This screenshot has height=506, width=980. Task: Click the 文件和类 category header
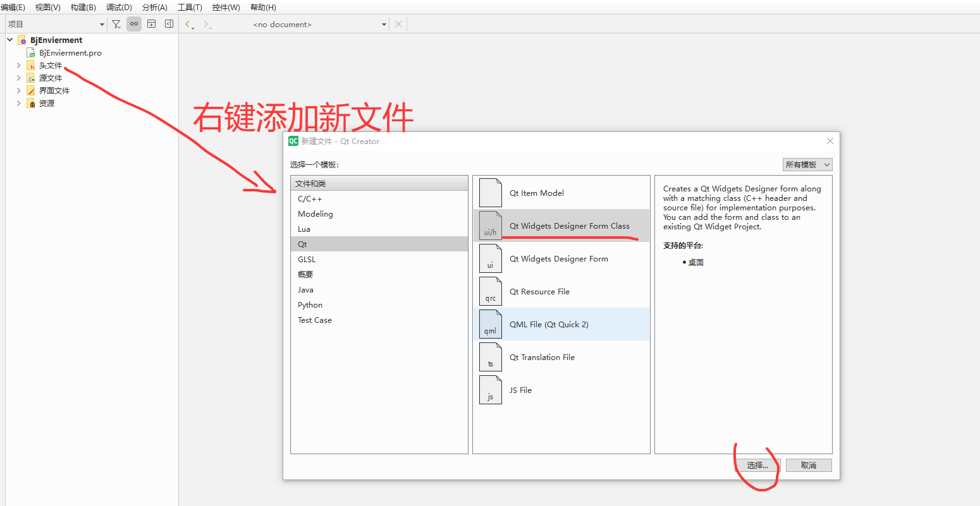[379, 184]
